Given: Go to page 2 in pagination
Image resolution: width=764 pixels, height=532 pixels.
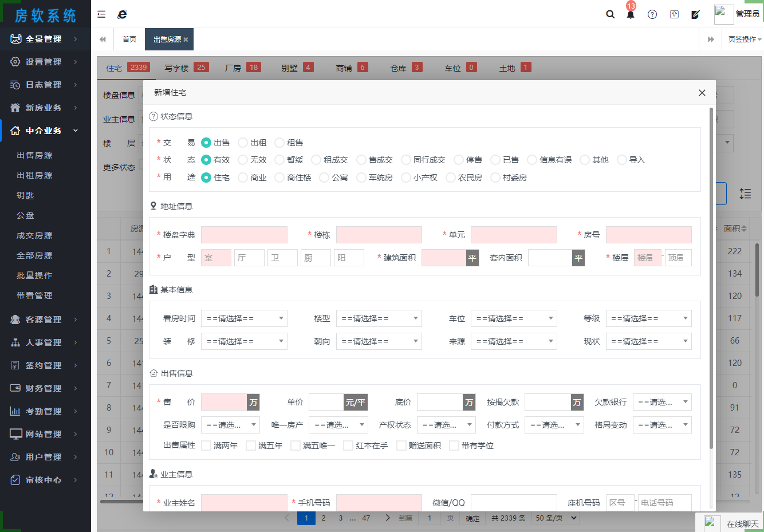Looking at the screenshot, I should pos(324,518).
